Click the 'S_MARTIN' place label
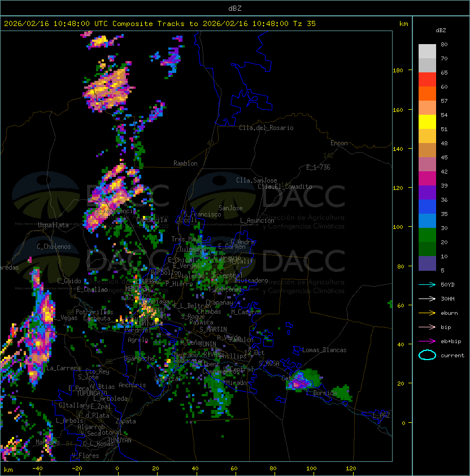This screenshot has height=476, width=470. [x=214, y=330]
